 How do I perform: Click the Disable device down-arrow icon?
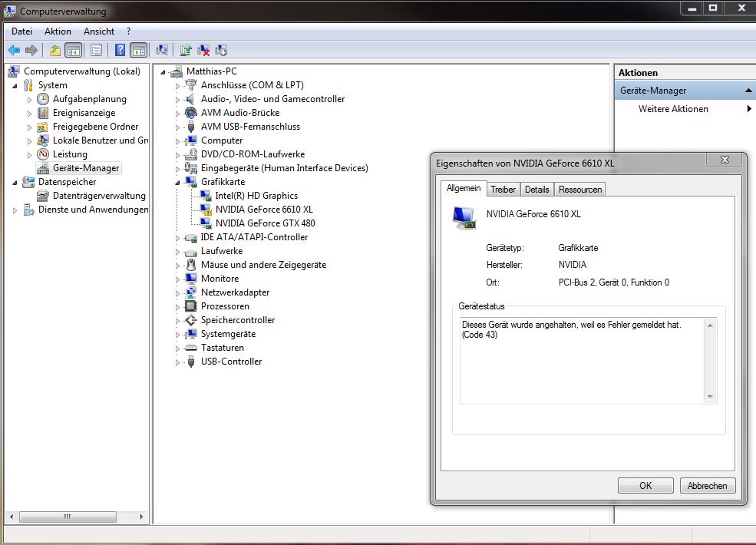click(221, 50)
